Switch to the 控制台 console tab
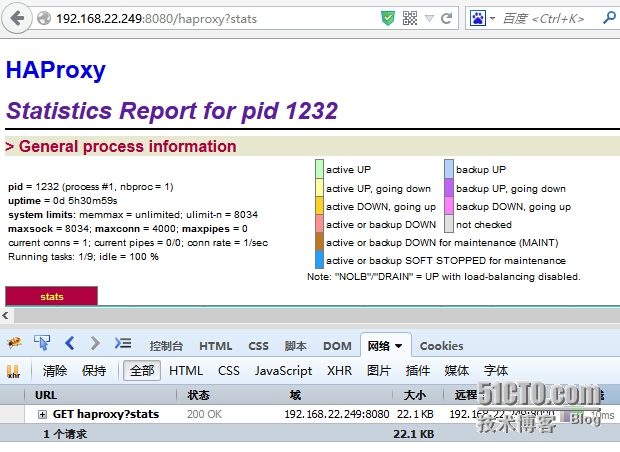 pos(166,346)
